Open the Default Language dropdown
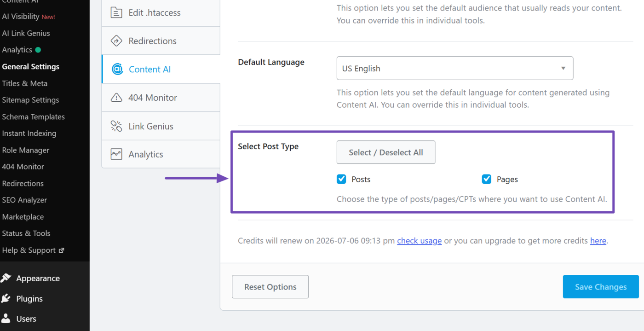 pos(455,68)
